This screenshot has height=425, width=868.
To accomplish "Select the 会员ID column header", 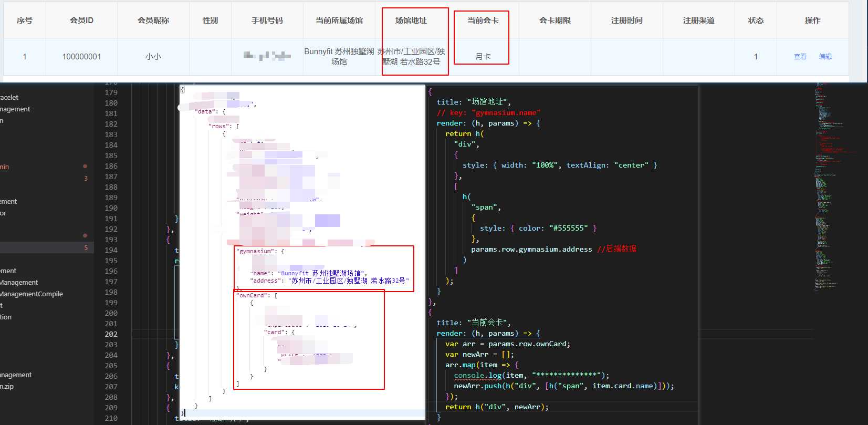I will tap(81, 20).
